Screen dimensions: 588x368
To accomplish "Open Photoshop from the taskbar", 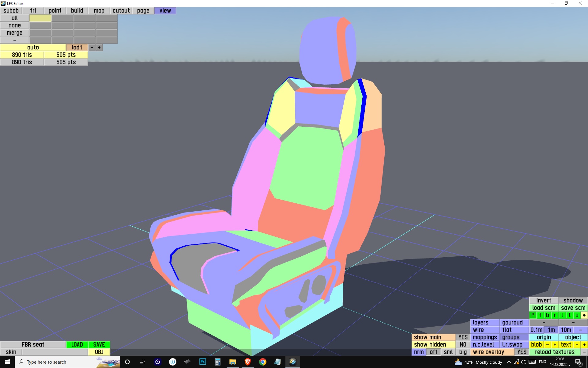I will pos(202,362).
